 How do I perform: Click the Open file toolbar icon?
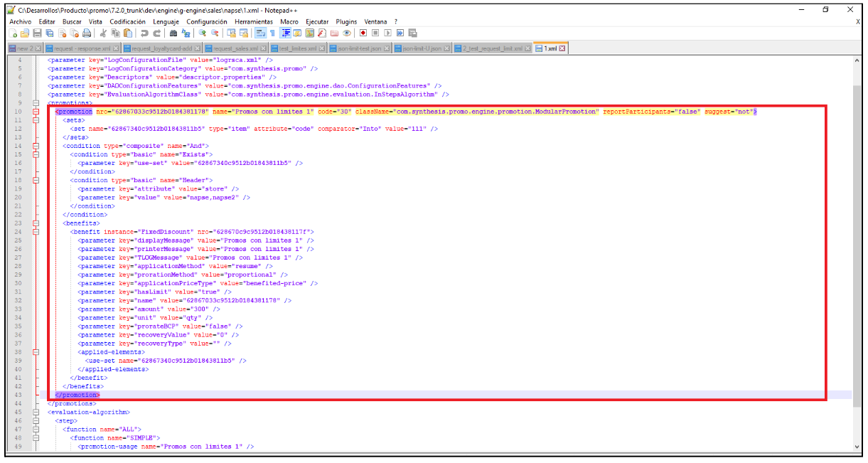pyautogui.click(x=24, y=33)
